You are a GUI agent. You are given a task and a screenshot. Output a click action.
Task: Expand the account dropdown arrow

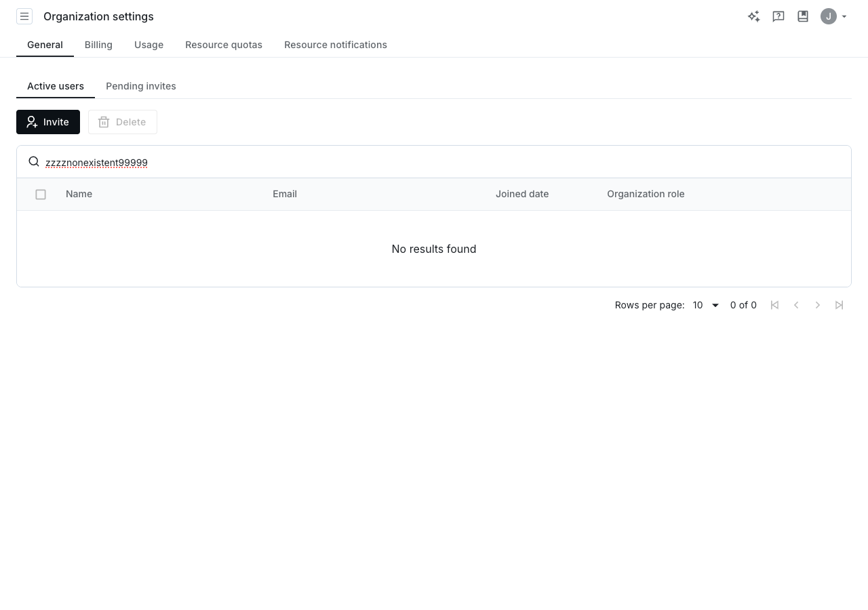pyautogui.click(x=844, y=17)
